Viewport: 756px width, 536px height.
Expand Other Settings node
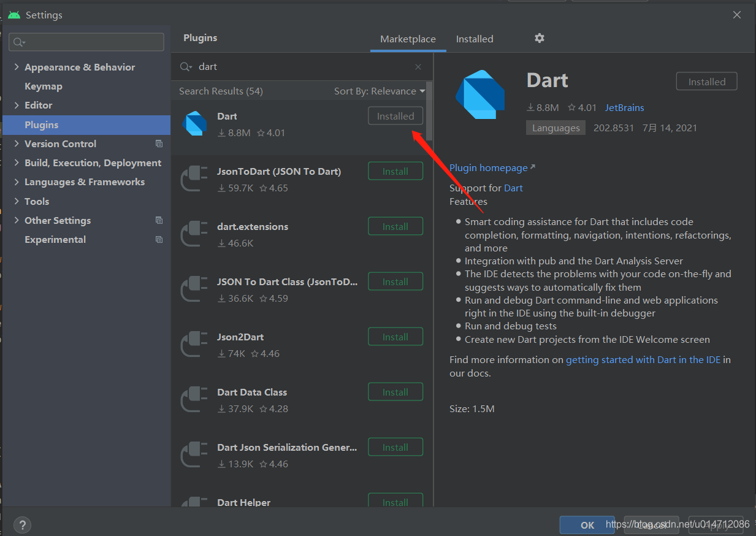point(17,220)
